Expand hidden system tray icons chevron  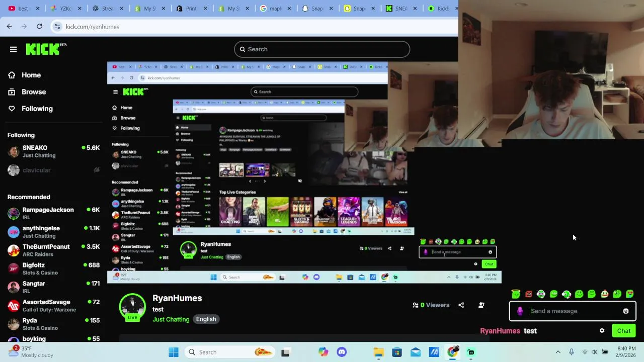click(558, 352)
